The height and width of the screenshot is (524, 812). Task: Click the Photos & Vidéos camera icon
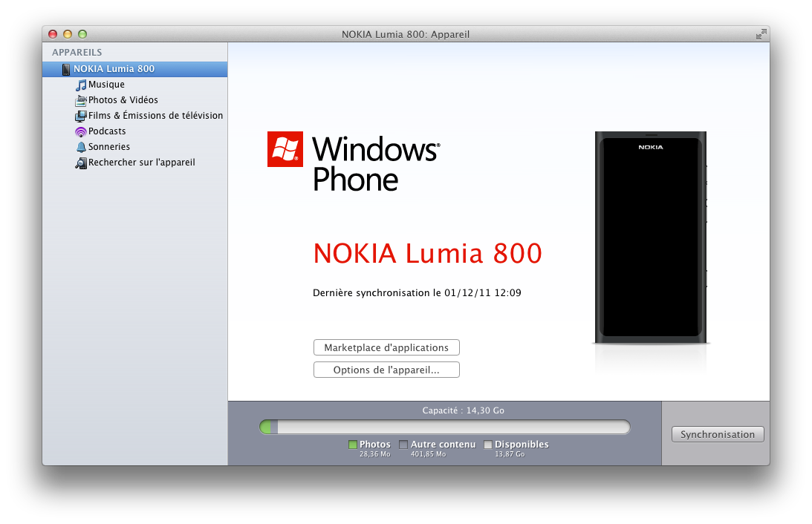click(81, 100)
